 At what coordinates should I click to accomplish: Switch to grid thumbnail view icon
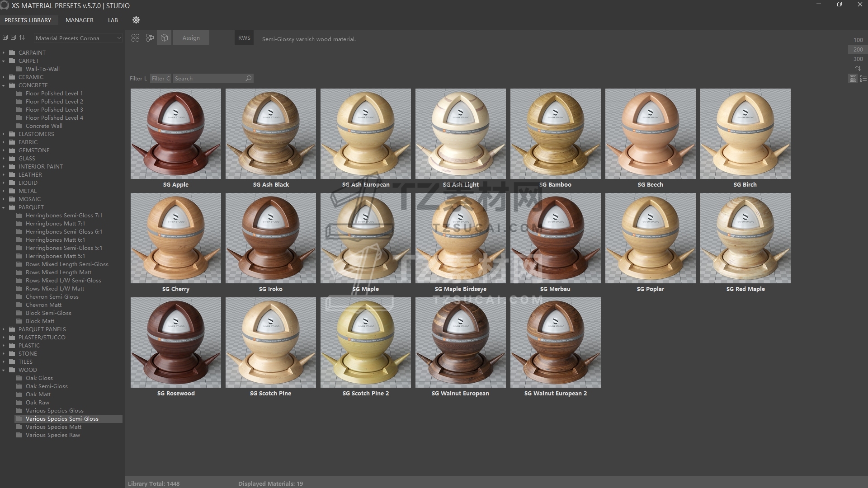coord(853,79)
